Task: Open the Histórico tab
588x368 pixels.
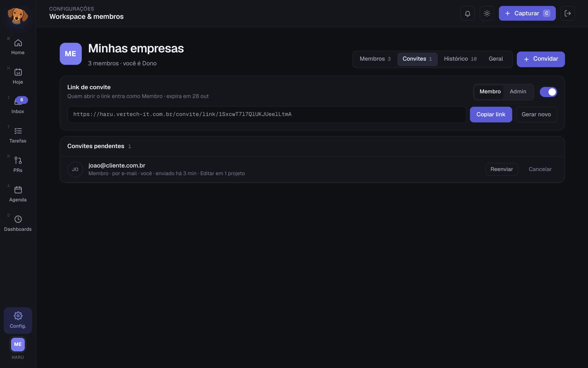Action: click(x=460, y=59)
